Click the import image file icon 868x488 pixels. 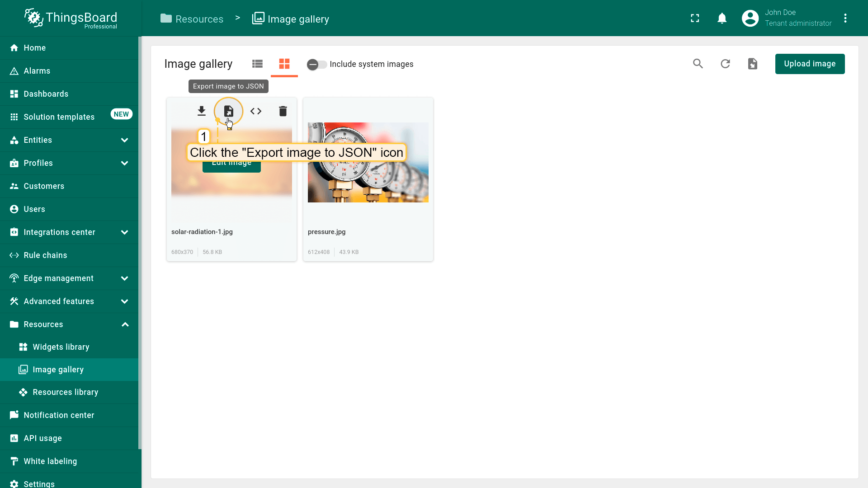752,64
